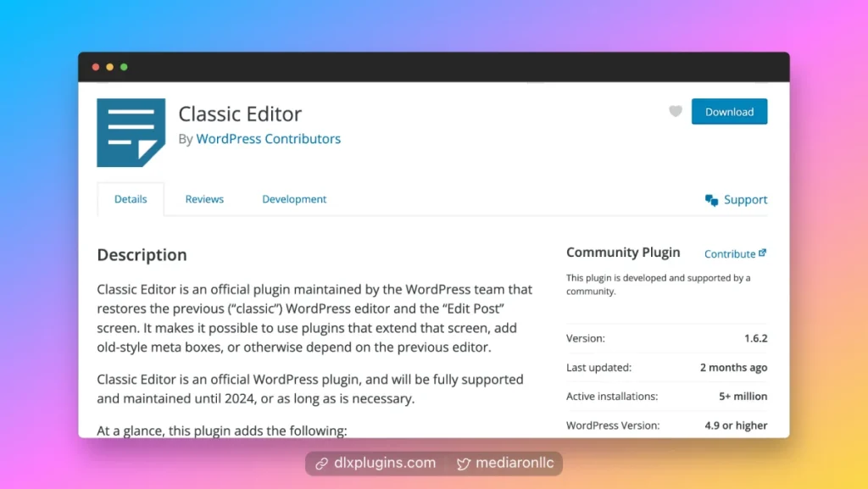Click the developed and supported by community text
The image size is (868, 489).
point(658,284)
